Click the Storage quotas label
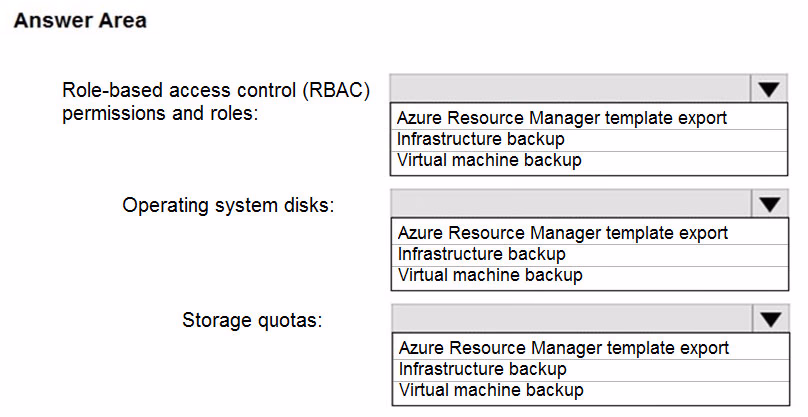This screenshot has width=808, height=417. [252, 320]
